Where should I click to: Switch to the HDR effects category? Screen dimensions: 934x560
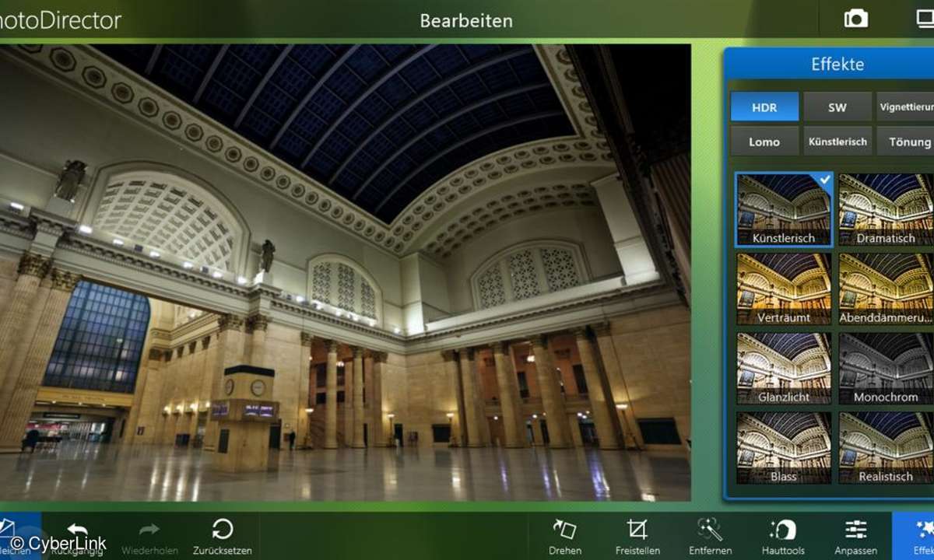(x=764, y=107)
